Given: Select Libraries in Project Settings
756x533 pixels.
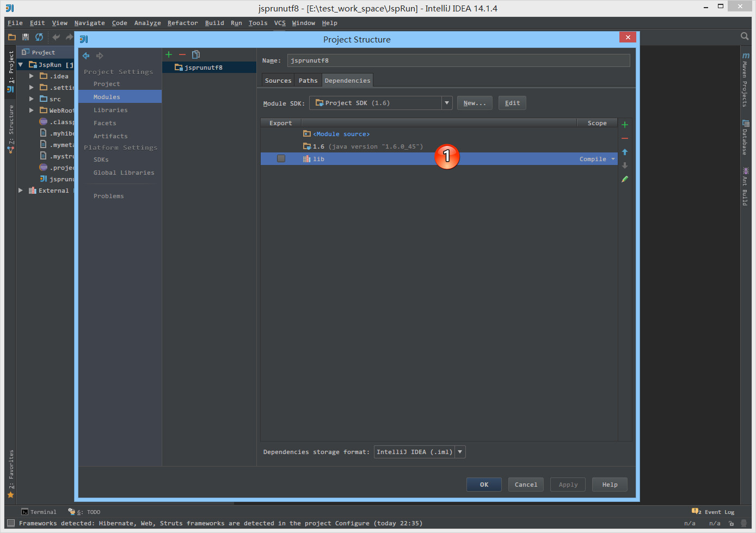Looking at the screenshot, I should [x=110, y=110].
